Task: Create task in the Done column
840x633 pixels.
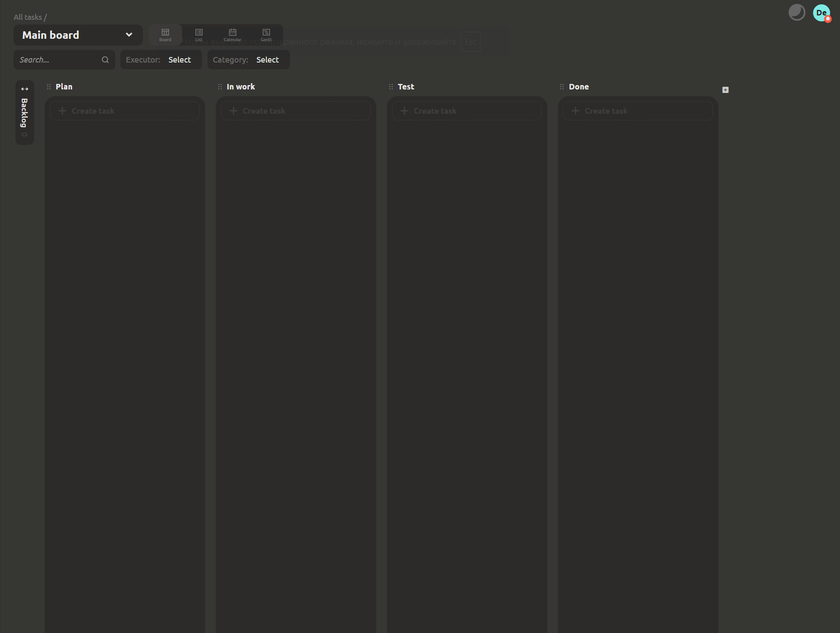Action: [638, 111]
